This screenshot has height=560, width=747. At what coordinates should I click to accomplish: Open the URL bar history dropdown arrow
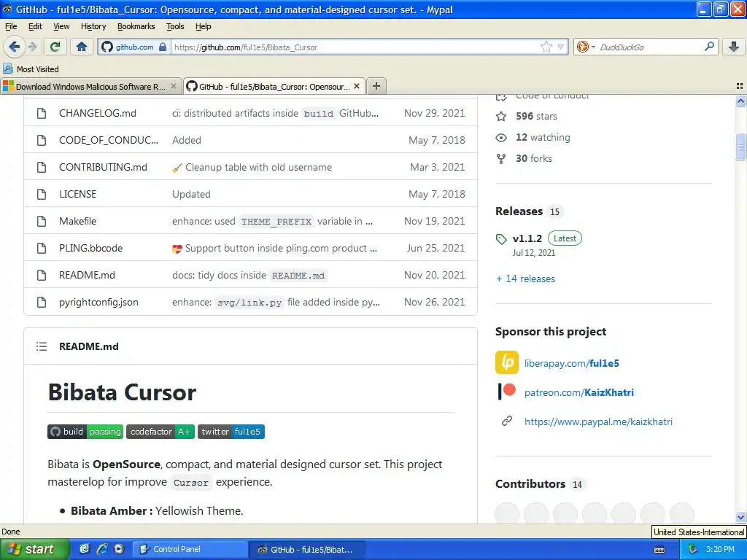[x=561, y=47]
